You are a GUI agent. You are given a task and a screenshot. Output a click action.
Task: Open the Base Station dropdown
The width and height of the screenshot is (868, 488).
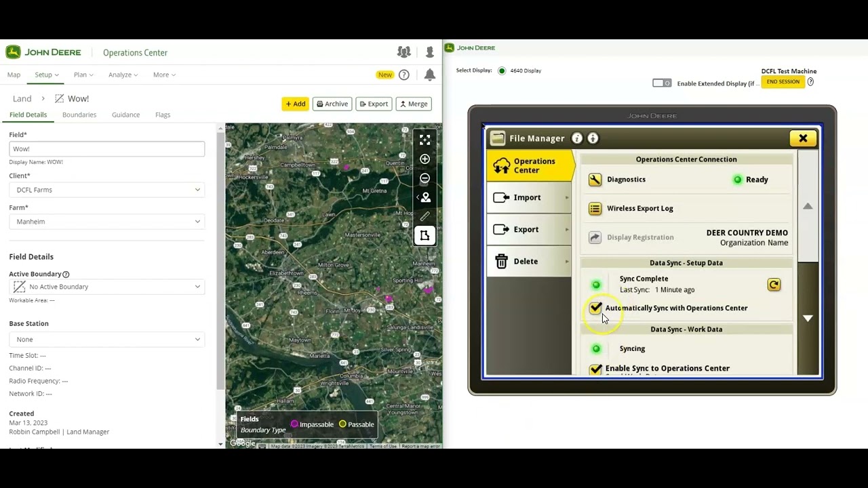[107, 340]
